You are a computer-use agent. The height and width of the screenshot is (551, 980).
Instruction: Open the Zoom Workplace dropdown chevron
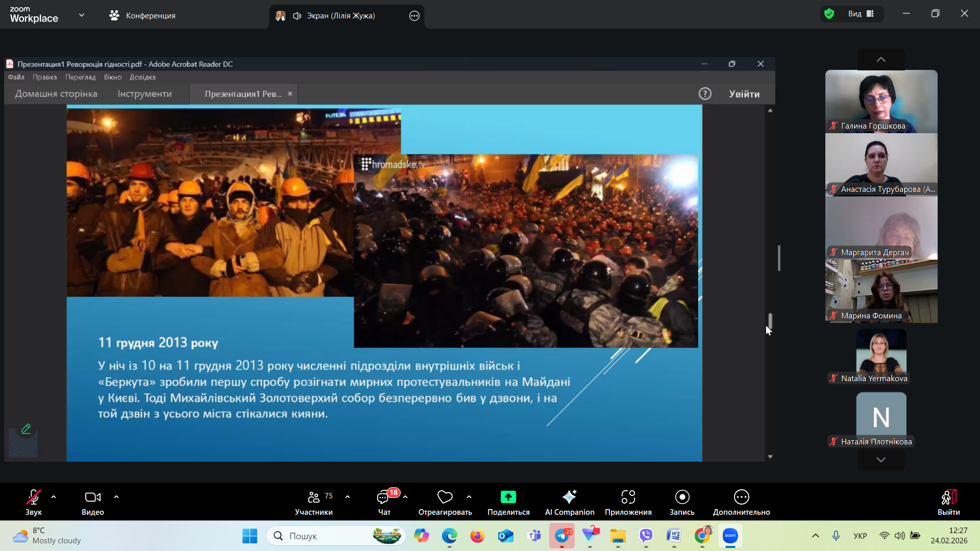(x=82, y=15)
